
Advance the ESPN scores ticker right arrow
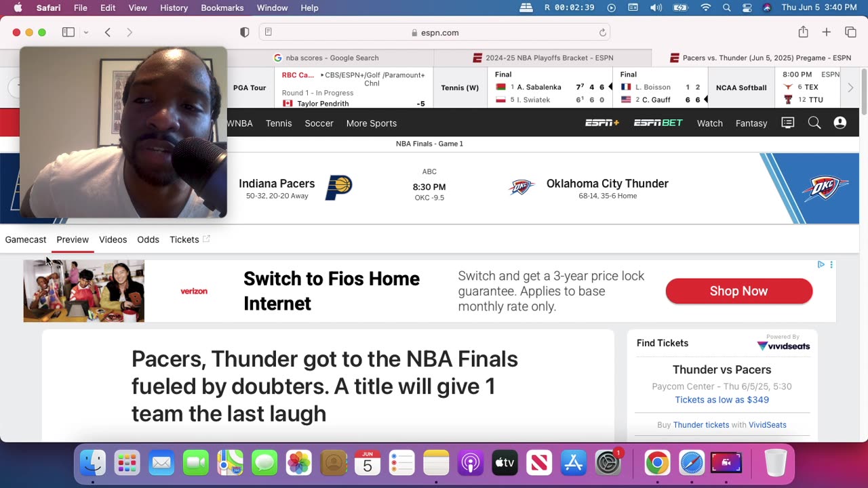[850, 87]
